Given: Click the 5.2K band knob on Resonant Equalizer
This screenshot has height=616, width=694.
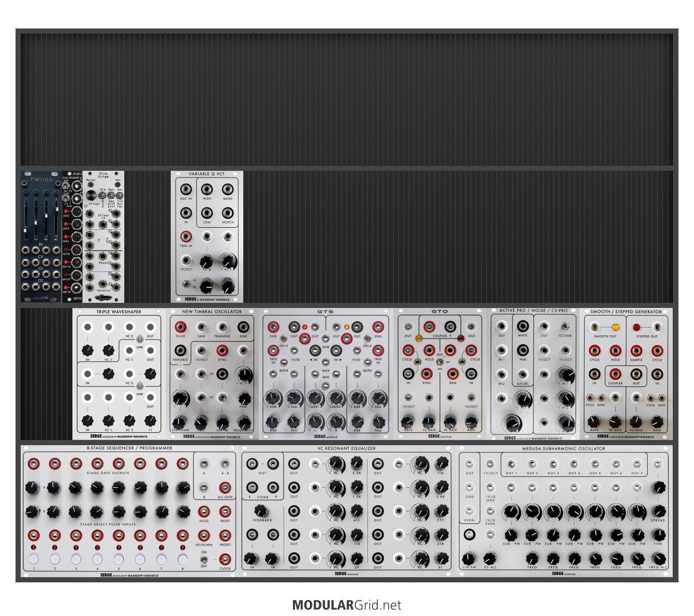Looking at the screenshot, I should (357, 463).
